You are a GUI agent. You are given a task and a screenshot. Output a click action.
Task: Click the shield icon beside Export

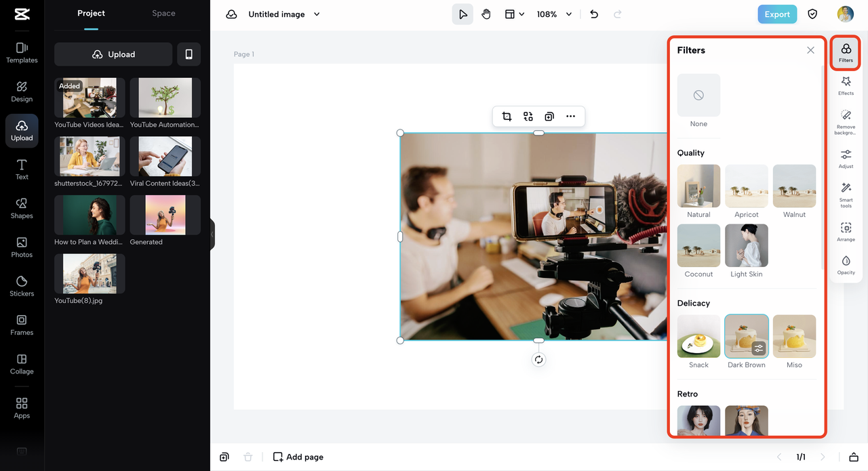[x=812, y=14]
